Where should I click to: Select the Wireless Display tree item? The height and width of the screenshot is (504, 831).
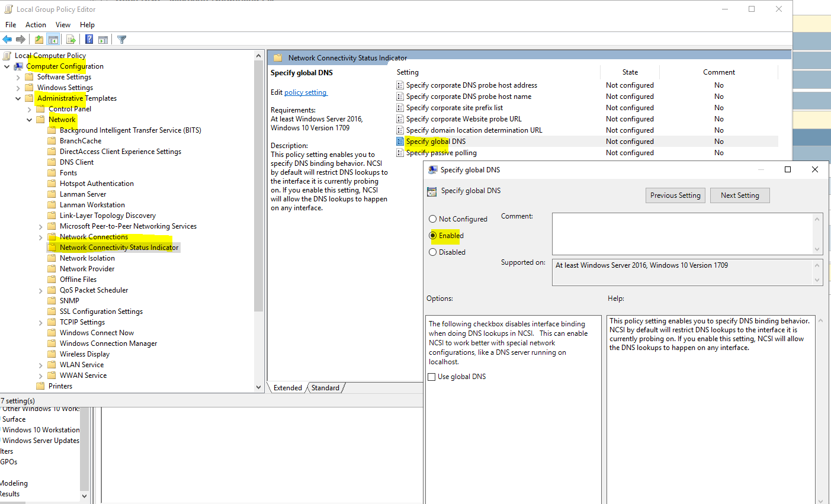pos(84,354)
